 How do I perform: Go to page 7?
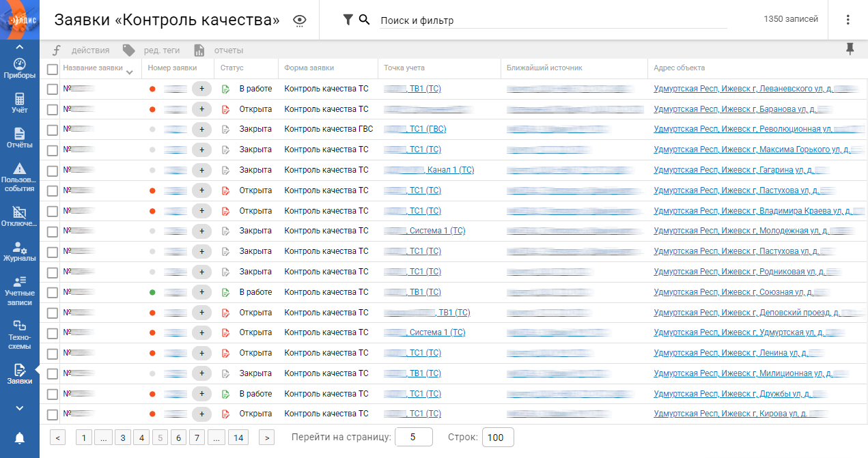click(197, 438)
